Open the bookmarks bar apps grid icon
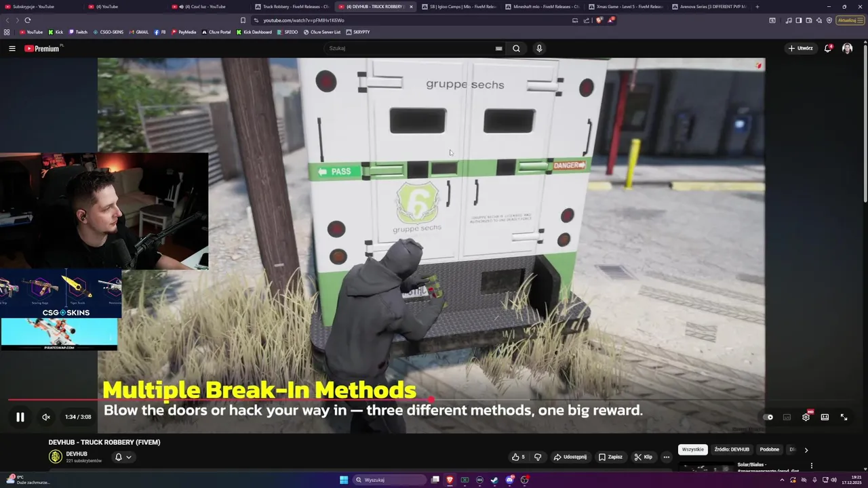The width and height of the screenshot is (868, 488). pyautogui.click(x=7, y=32)
